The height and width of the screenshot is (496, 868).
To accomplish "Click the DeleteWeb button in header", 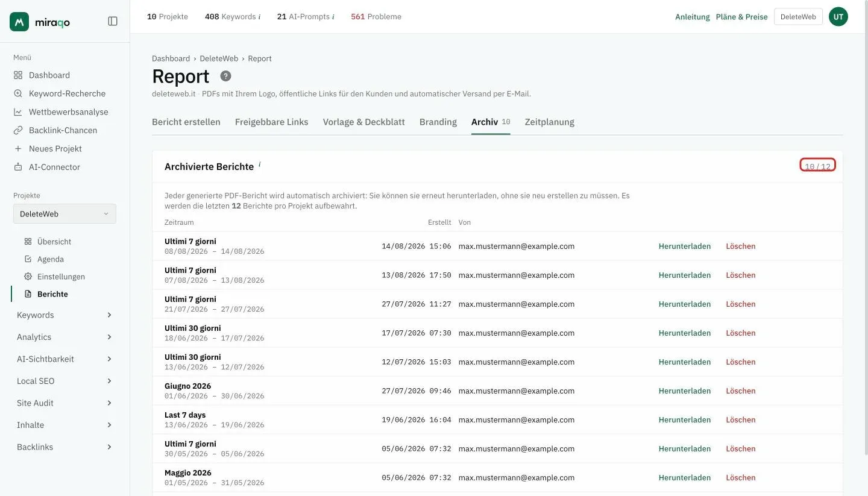I will [798, 17].
